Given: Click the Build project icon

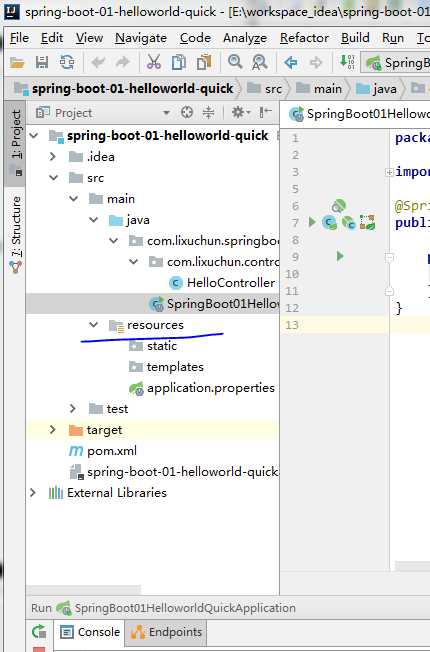Looking at the screenshot, I should point(347,62).
